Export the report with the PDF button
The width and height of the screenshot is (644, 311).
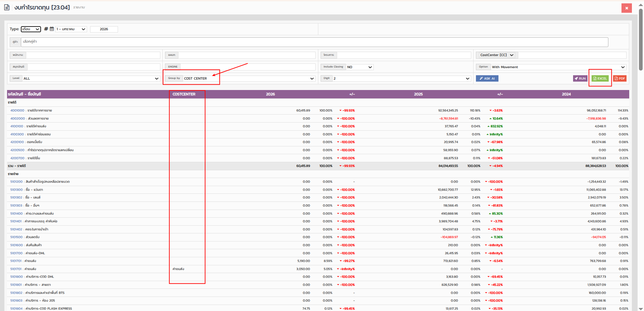pyautogui.click(x=620, y=79)
